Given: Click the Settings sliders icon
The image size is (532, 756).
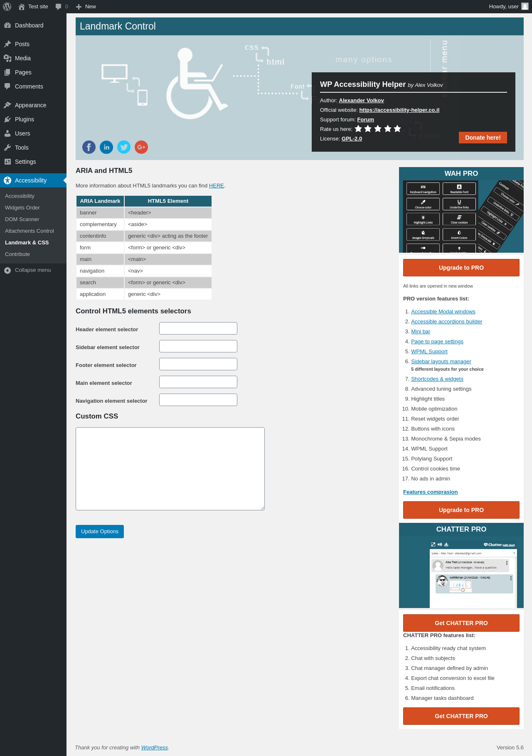Looking at the screenshot, I should pos(7,162).
